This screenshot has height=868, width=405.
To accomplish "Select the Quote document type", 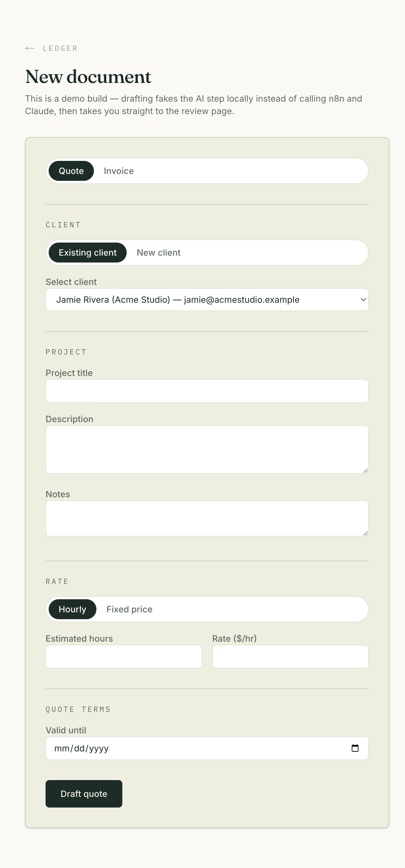I will pos(71,171).
